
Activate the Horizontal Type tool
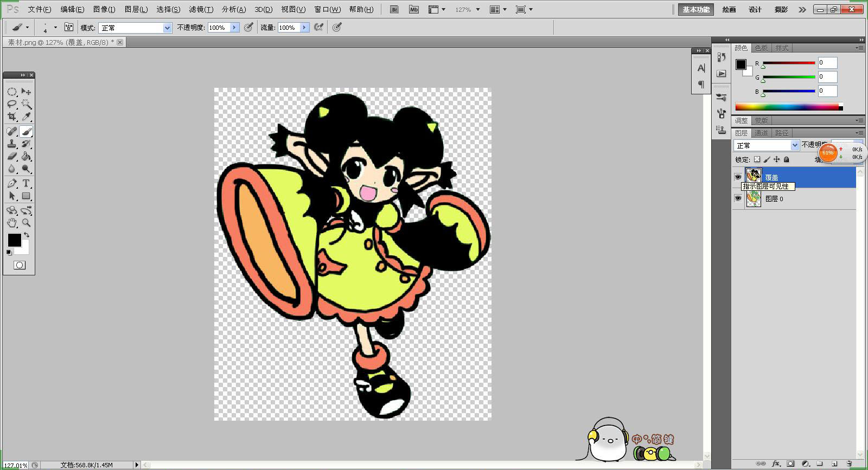(26, 183)
